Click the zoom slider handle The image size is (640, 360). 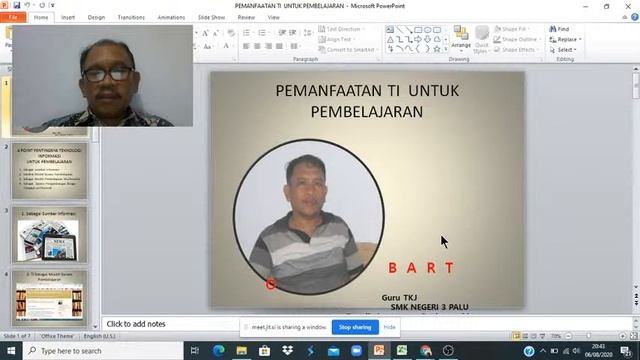click(588, 336)
